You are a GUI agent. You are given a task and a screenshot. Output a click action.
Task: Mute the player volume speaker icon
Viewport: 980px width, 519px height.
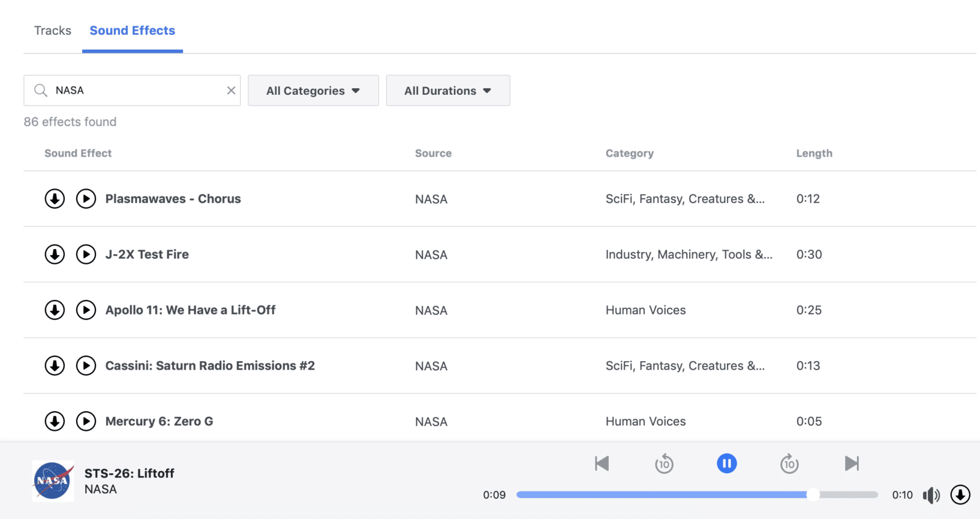[931, 495]
